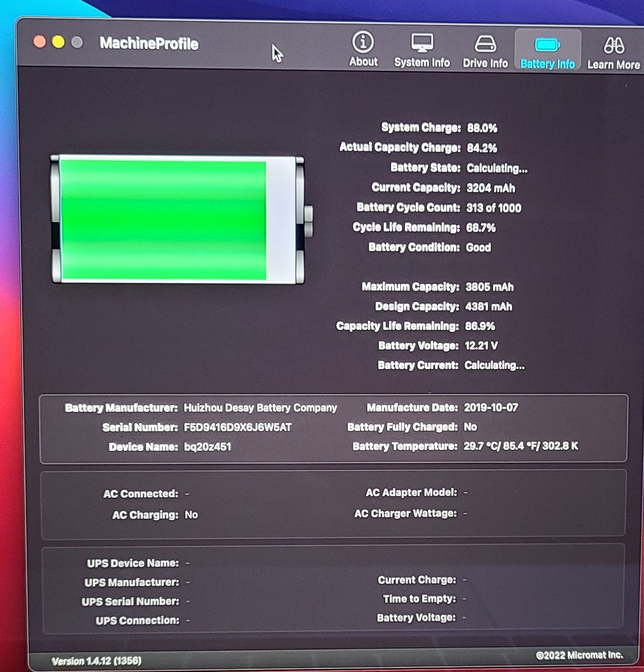Select the Battery Info tab
This screenshot has width=644, height=672.
coord(547,52)
